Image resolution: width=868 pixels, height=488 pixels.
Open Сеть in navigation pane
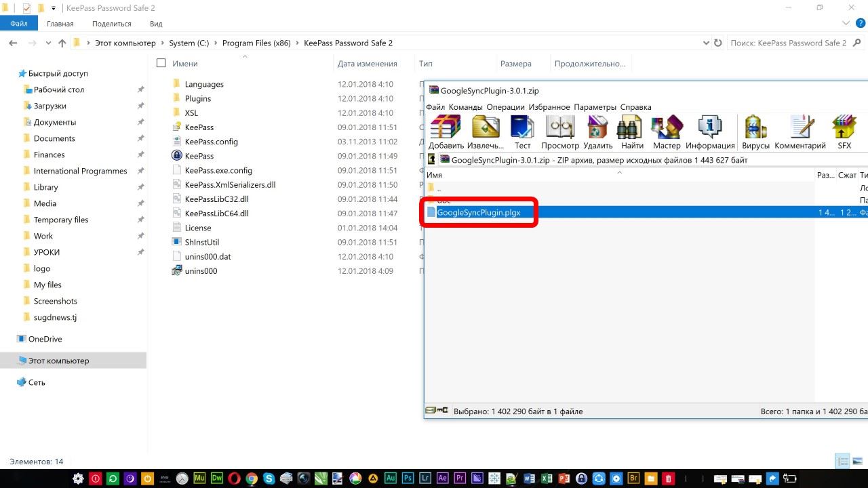click(x=37, y=382)
